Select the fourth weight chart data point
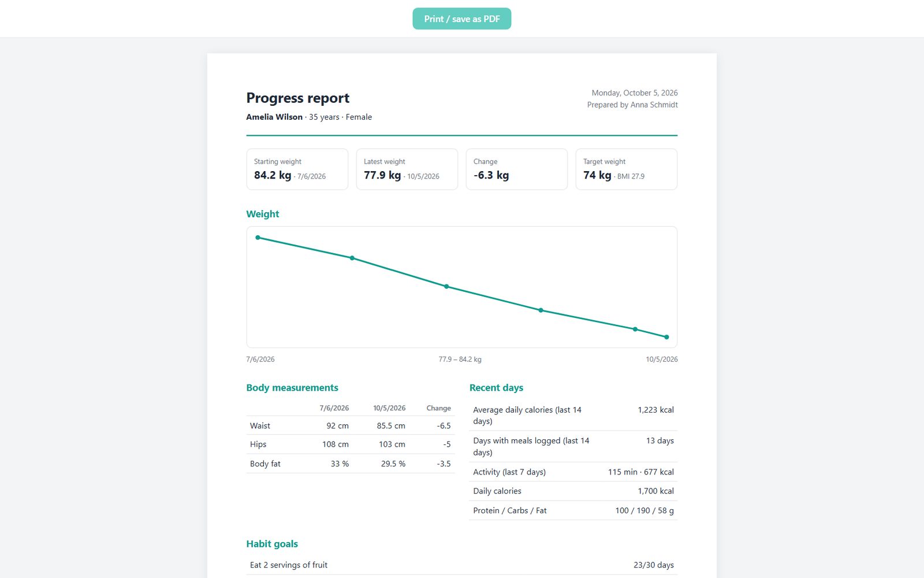Screen dimensions: 924x578 541,310
